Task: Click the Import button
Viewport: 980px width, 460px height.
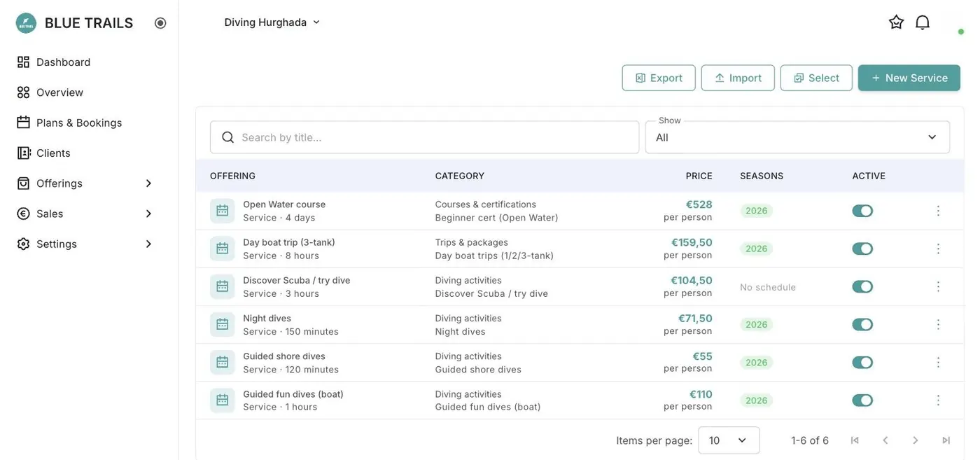Action: tap(738, 78)
